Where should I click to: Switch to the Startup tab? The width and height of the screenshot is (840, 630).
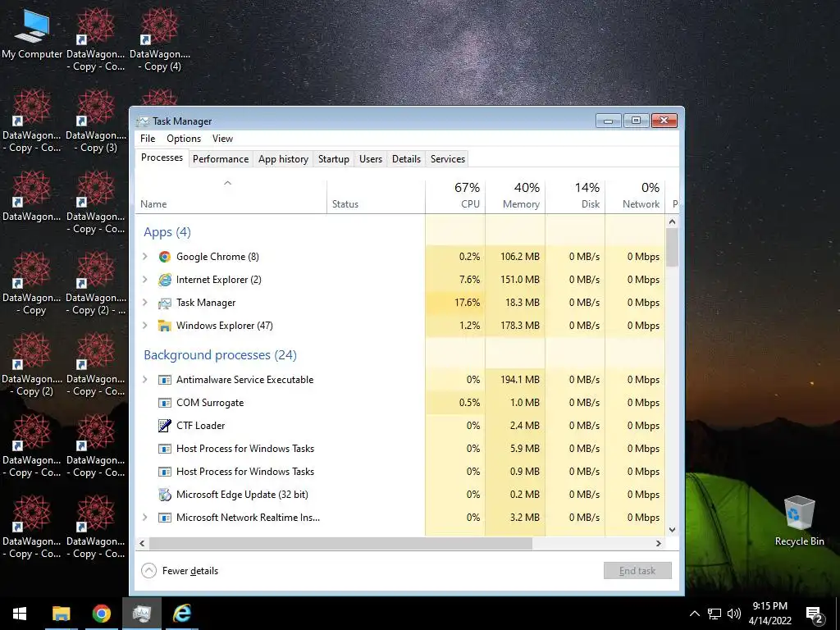[334, 159]
